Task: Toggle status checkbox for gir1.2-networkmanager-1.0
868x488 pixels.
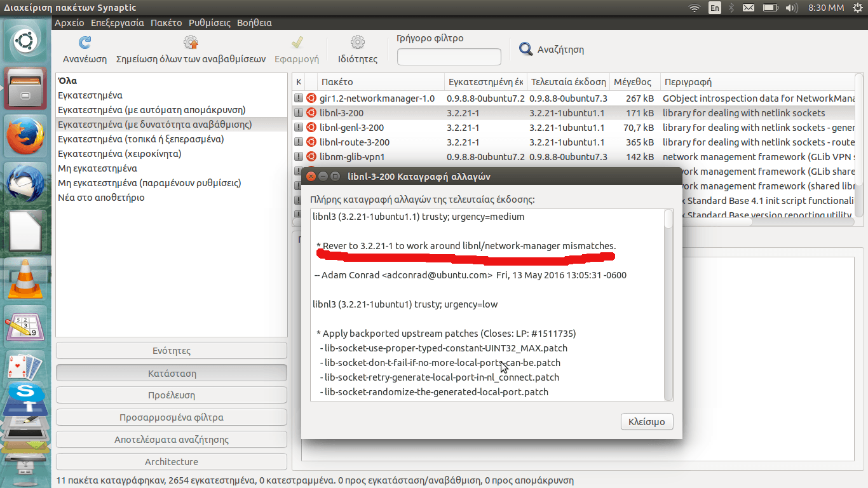Action: [298, 98]
